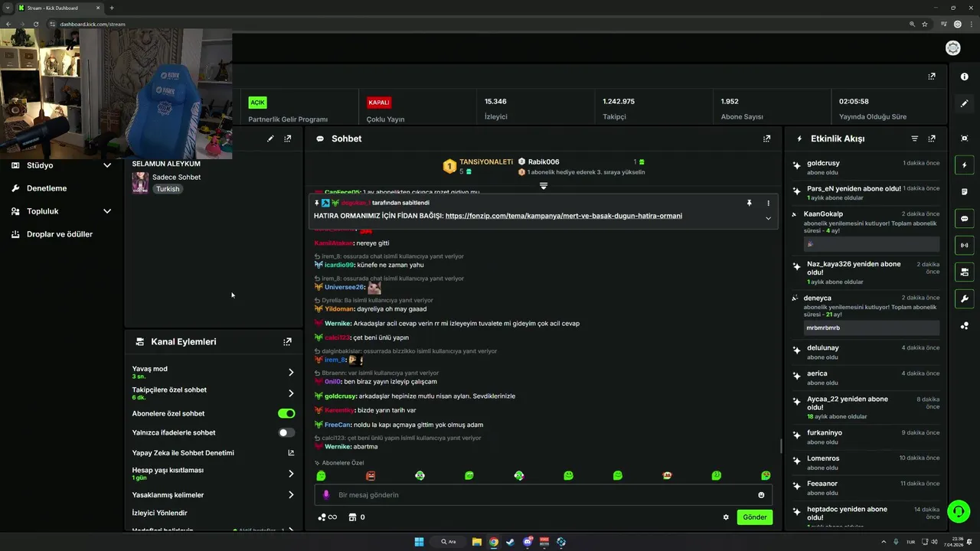The width and height of the screenshot is (980, 551).
Task: Open the fonzip.com campaign link
Action: [x=563, y=216]
